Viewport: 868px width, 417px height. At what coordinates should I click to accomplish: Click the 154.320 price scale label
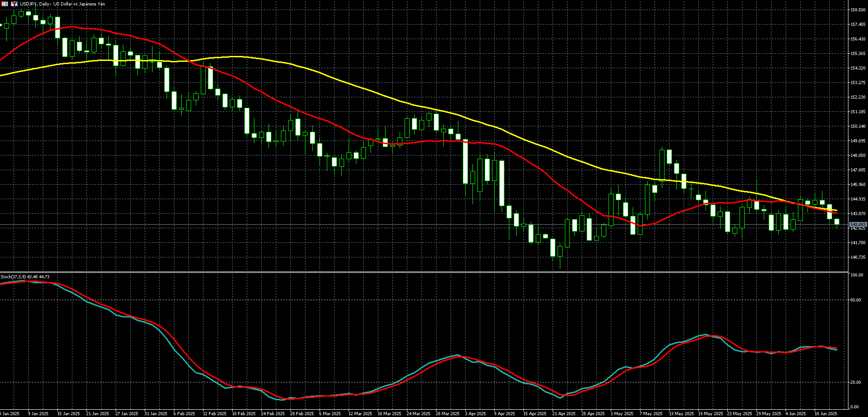(x=858, y=68)
